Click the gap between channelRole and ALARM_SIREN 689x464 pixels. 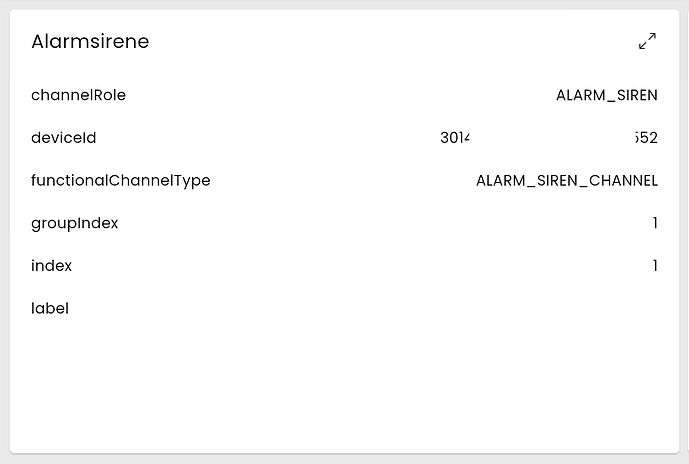click(x=340, y=96)
